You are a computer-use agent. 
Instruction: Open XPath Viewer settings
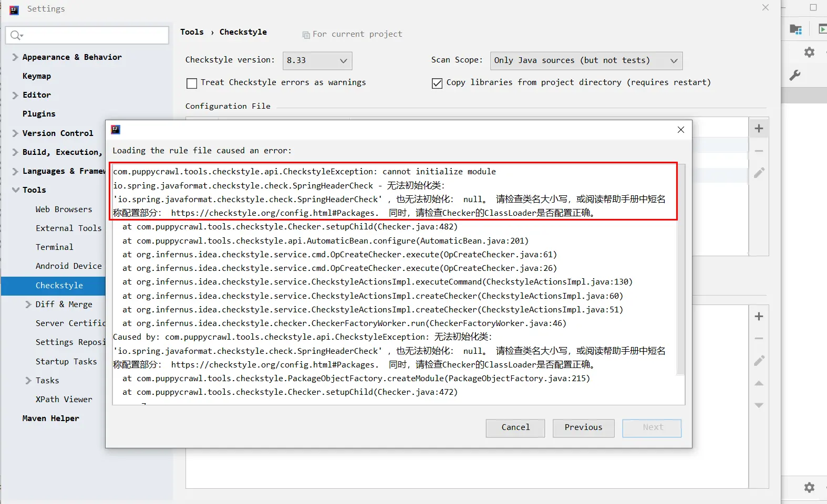(x=64, y=400)
